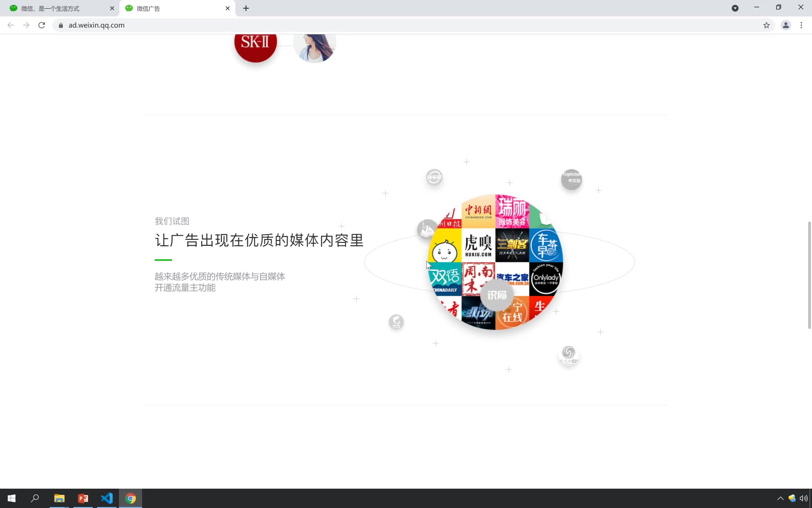View site lock information icon
Viewport: 812px width, 508px height.
click(x=60, y=25)
